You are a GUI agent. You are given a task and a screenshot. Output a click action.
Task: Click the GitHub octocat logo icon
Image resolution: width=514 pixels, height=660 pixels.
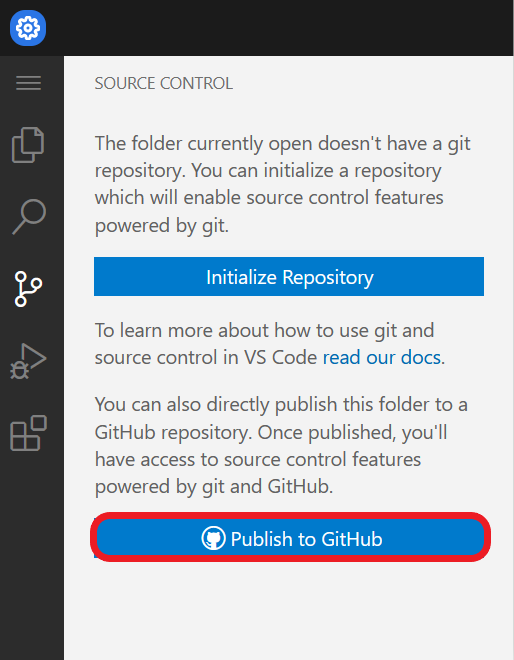pos(213,538)
